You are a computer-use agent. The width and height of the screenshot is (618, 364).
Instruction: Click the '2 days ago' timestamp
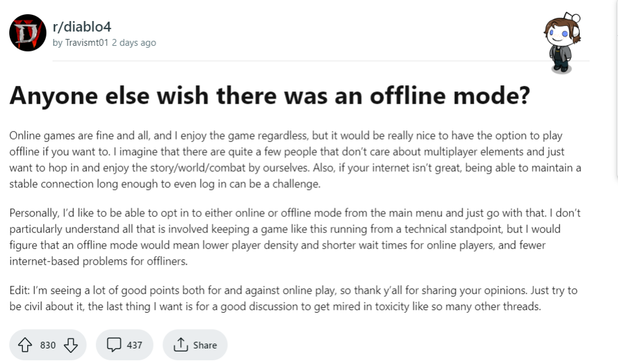[133, 43]
